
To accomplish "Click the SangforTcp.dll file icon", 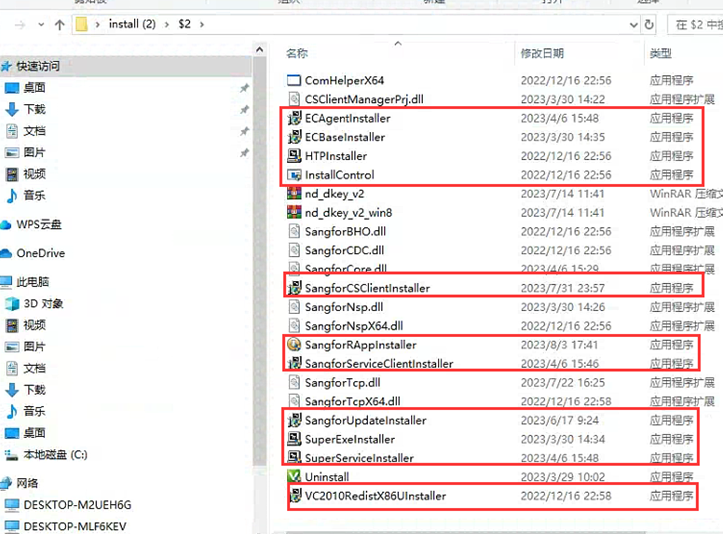I will click(x=294, y=383).
